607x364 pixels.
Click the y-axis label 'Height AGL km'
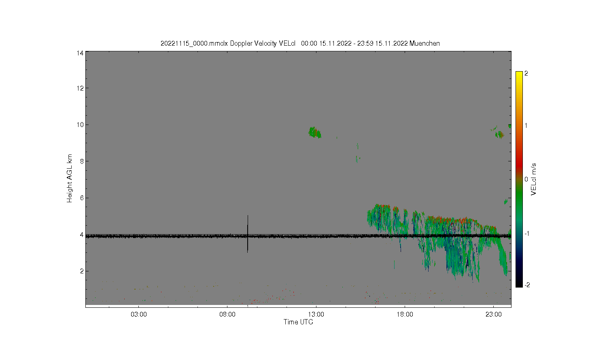pyautogui.click(x=70, y=178)
